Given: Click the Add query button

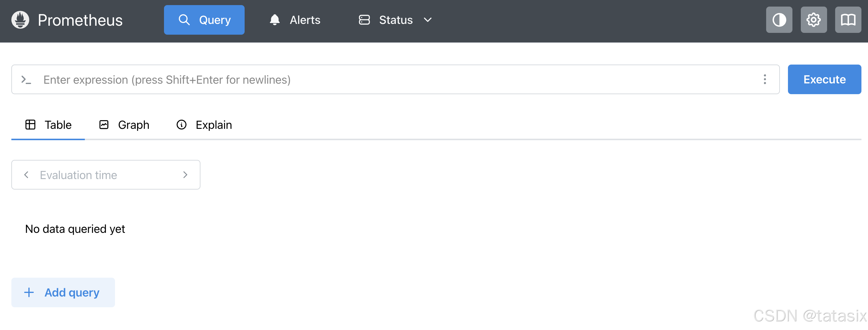Looking at the screenshot, I should [63, 293].
